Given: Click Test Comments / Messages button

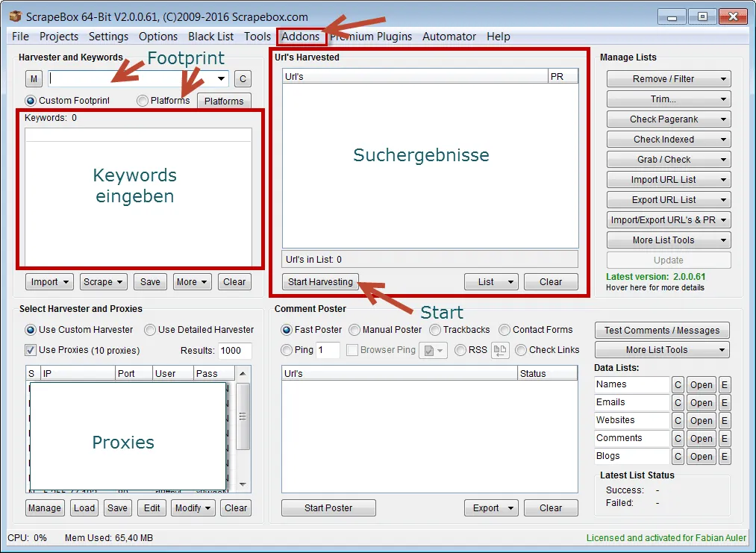Looking at the screenshot, I should click(x=662, y=331).
